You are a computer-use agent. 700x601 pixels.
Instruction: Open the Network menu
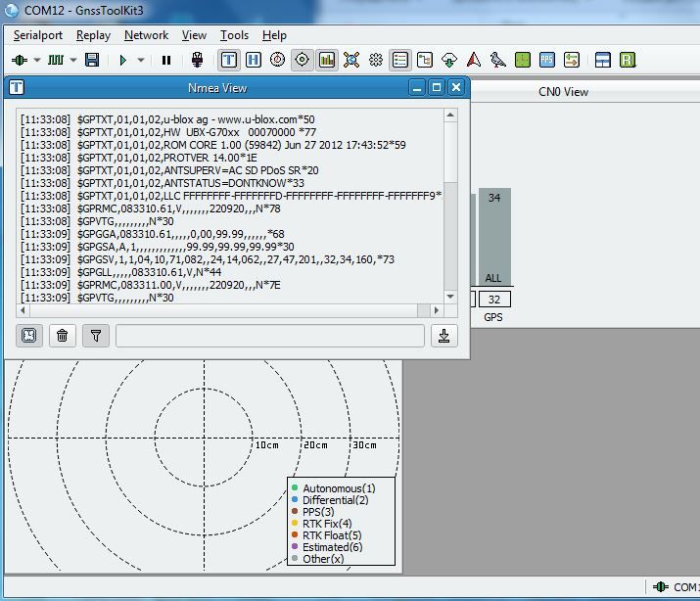click(146, 35)
